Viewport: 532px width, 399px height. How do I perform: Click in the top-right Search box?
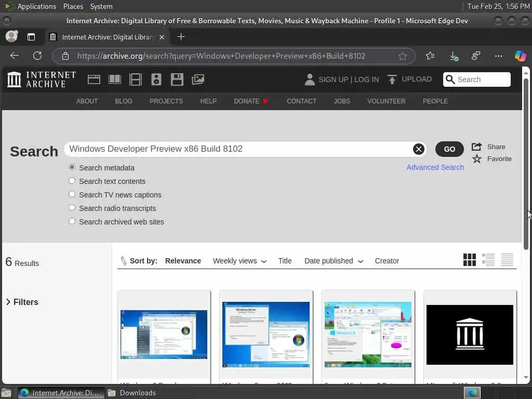pyautogui.click(x=477, y=79)
